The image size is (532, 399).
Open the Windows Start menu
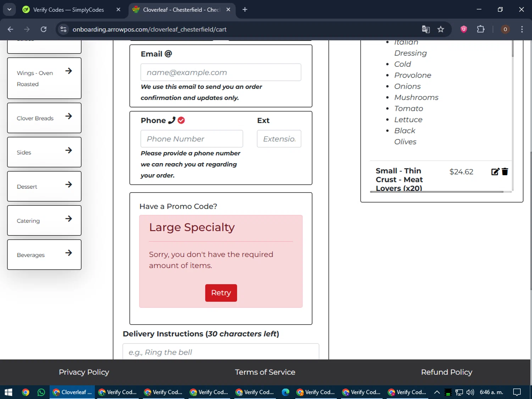pos(9,392)
